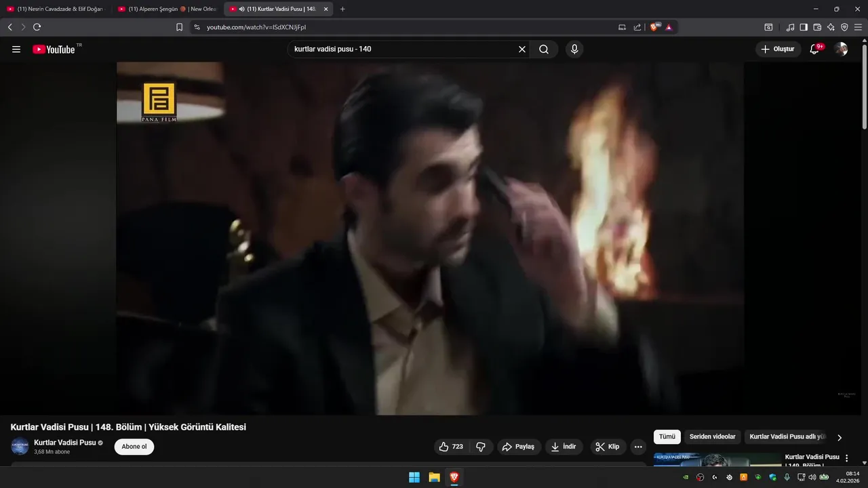
Task: Open Brave Wallet icon
Action: click(x=817, y=27)
